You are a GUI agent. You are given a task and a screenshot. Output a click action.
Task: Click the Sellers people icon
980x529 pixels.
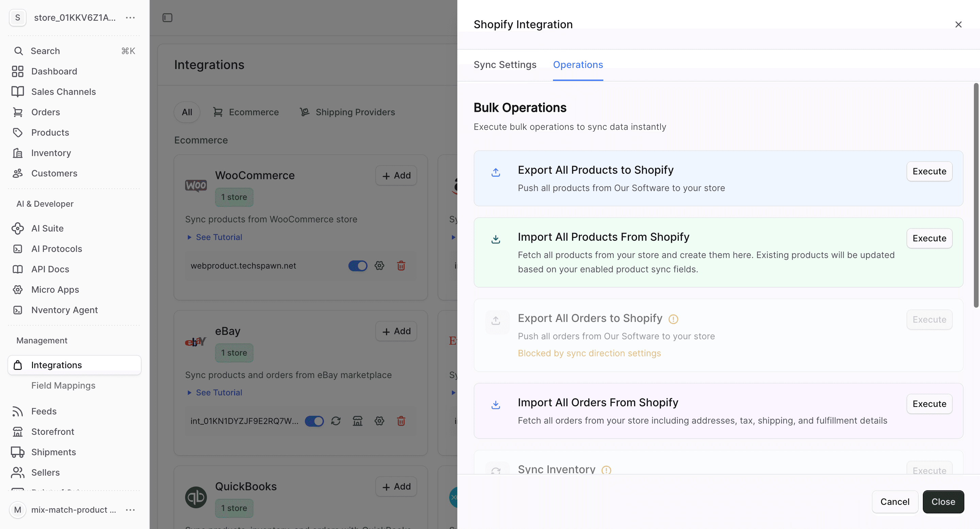point(17,472)
